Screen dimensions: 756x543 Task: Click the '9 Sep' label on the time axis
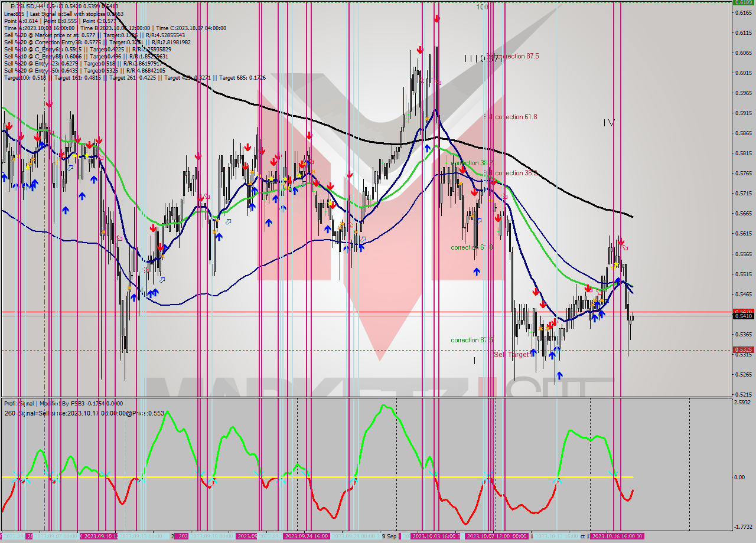point(389,536)
